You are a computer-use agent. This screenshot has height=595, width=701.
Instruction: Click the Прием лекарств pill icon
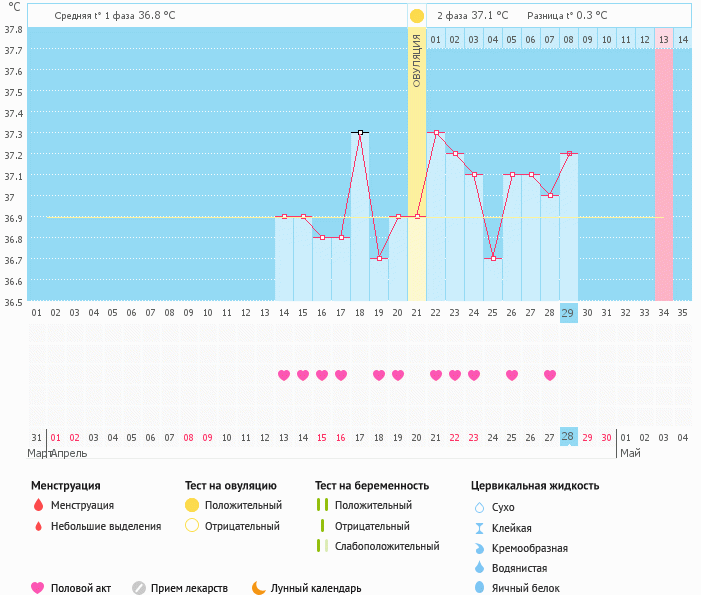(x=139, y=588)
